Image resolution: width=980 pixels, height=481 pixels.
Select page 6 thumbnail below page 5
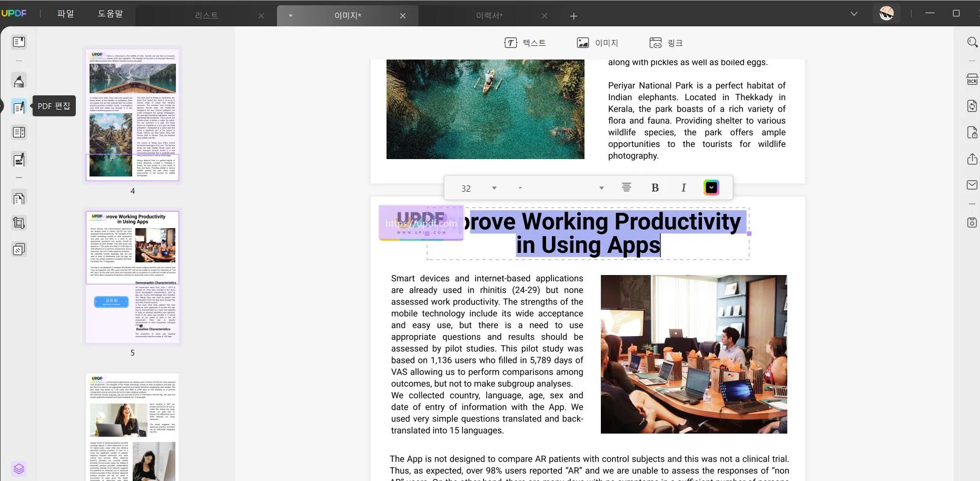(x=133, y=427)
